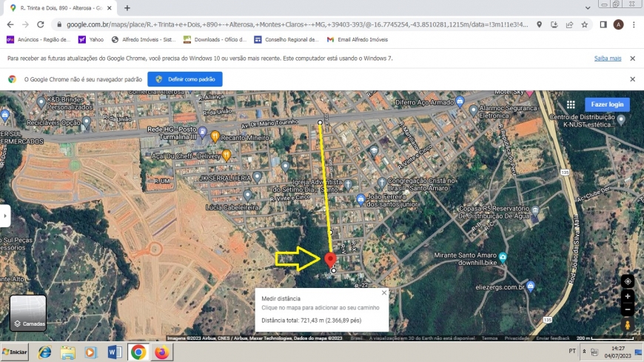644x362 pixels.
Task: Show hidden system tray icons
Action: [x=584, y=352]
